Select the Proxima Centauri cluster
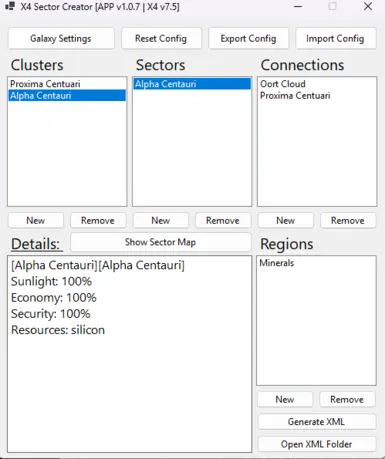 67,84
